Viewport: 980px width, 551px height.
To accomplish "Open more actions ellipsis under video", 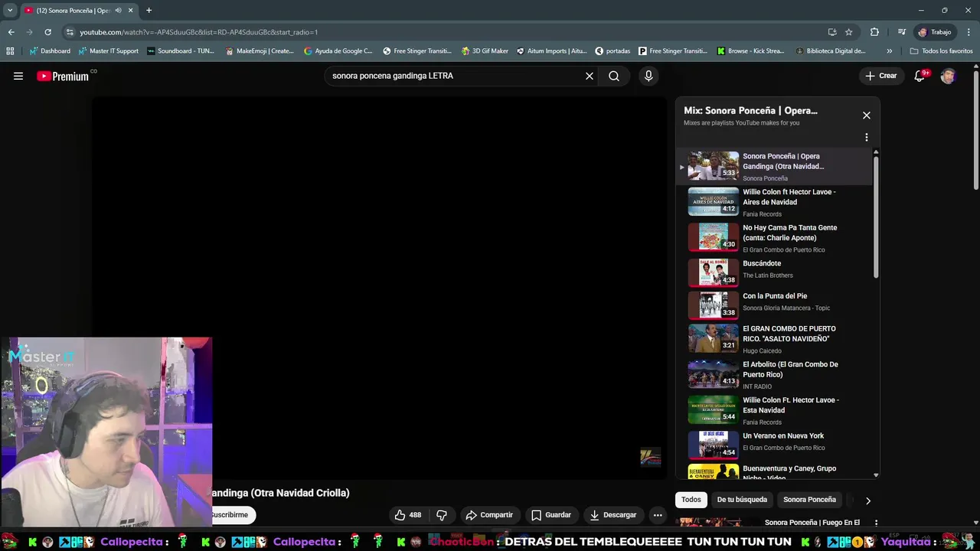I will pos(658,515).
